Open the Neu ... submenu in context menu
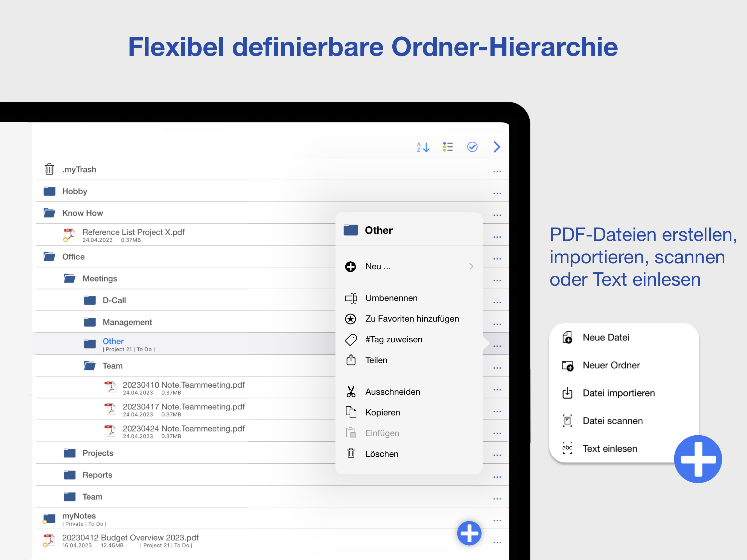Screen dimensions: 747x560 (x=409, y=267)
